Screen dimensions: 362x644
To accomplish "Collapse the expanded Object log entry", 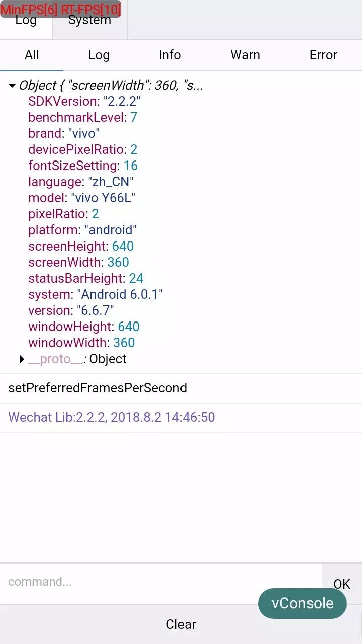I will [12, 86].
